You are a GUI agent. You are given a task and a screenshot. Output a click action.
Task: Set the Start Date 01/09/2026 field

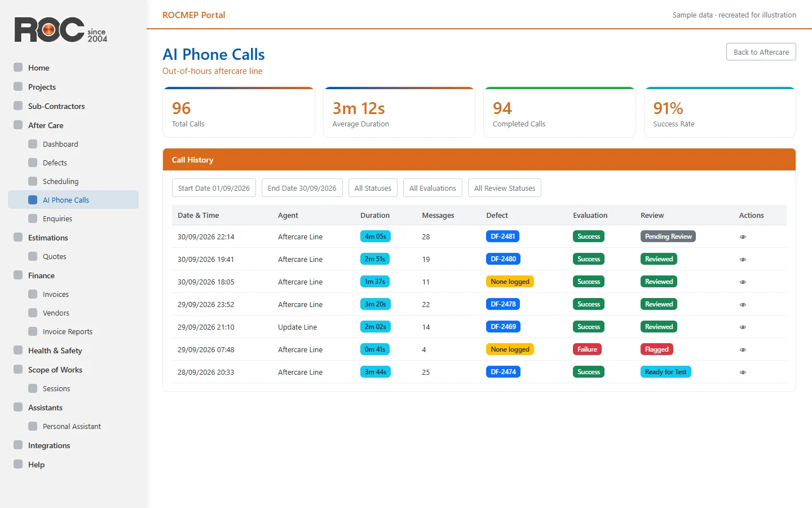click(214, 188)
